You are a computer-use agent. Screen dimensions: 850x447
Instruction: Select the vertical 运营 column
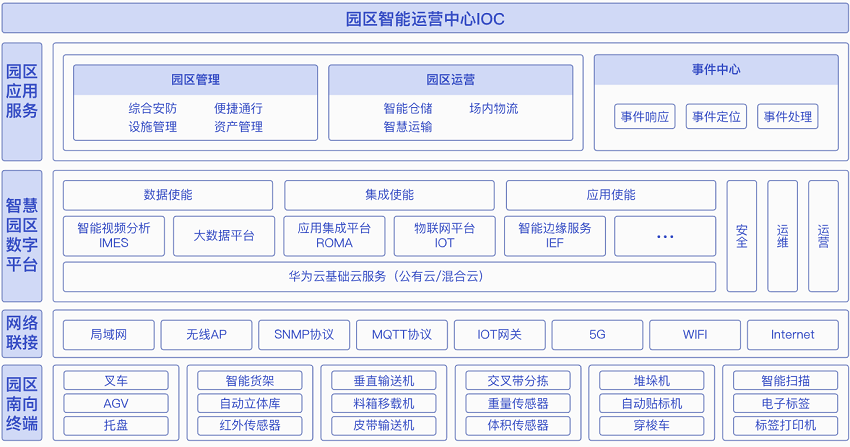pos(823,236)
